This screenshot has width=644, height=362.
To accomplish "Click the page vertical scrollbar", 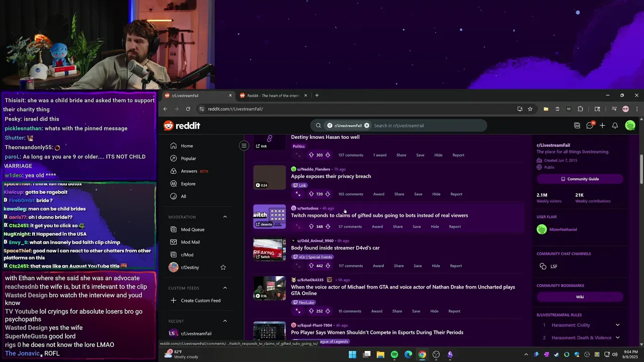I will [x=641, y=170].
